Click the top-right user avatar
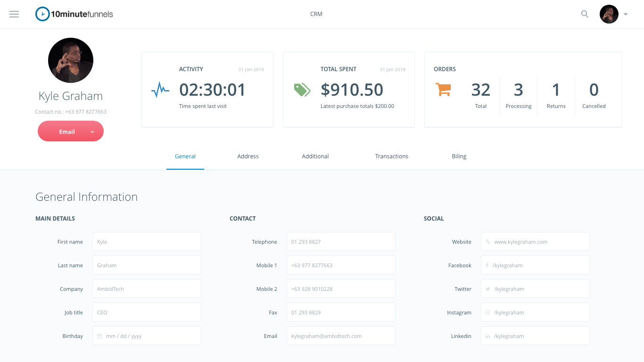This screenshot has height=362, width=644. coord(609,14)
